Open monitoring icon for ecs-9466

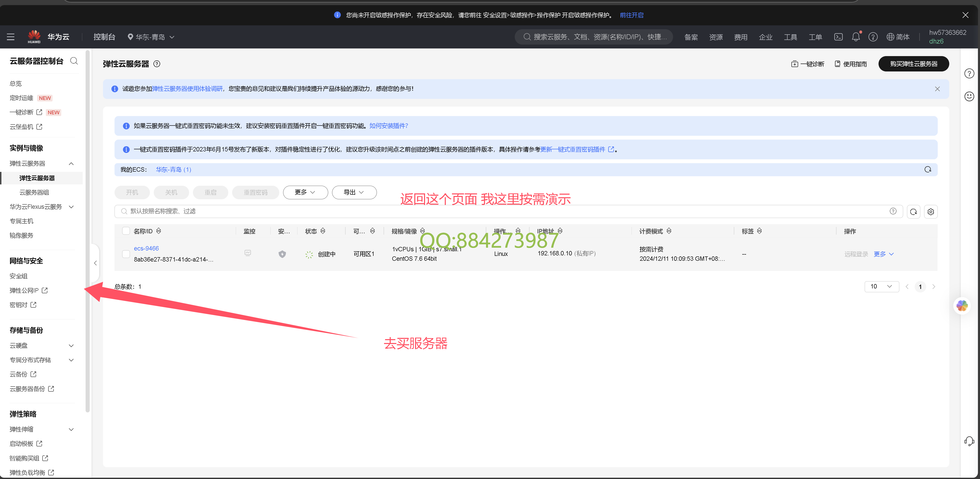pyautogui.click(x=248, y=253)
